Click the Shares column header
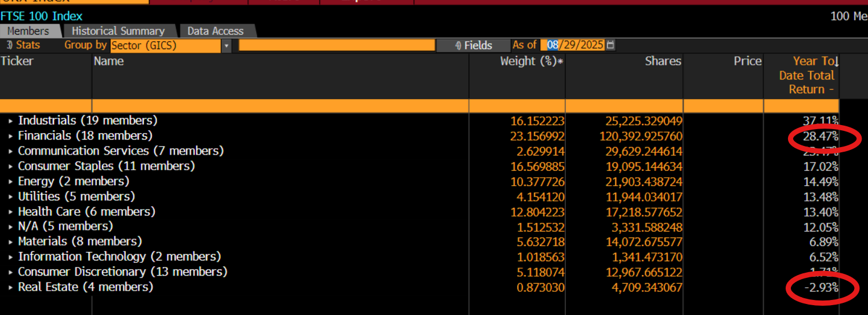 663,61
